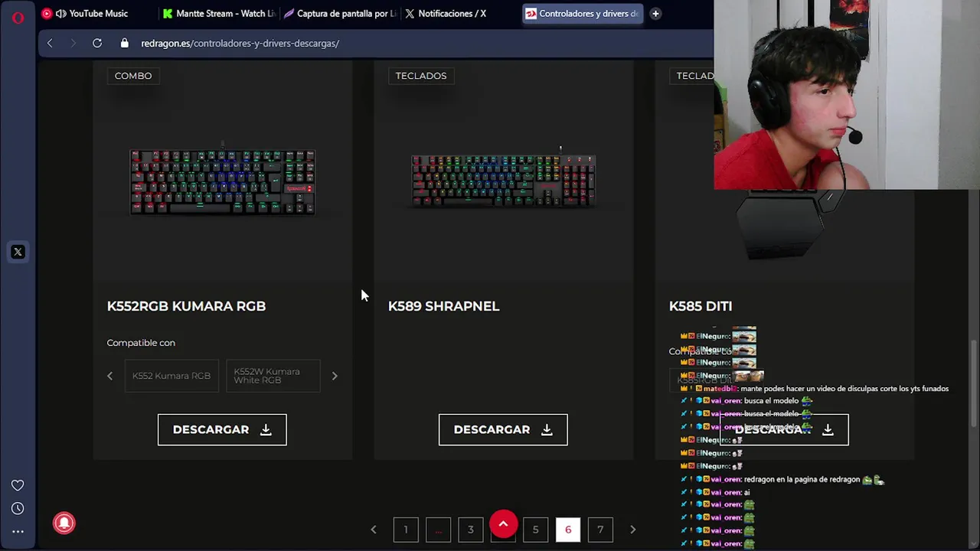Reload the Redragon page
Viewport: 980px width, 551px height.
click(97, 43)
